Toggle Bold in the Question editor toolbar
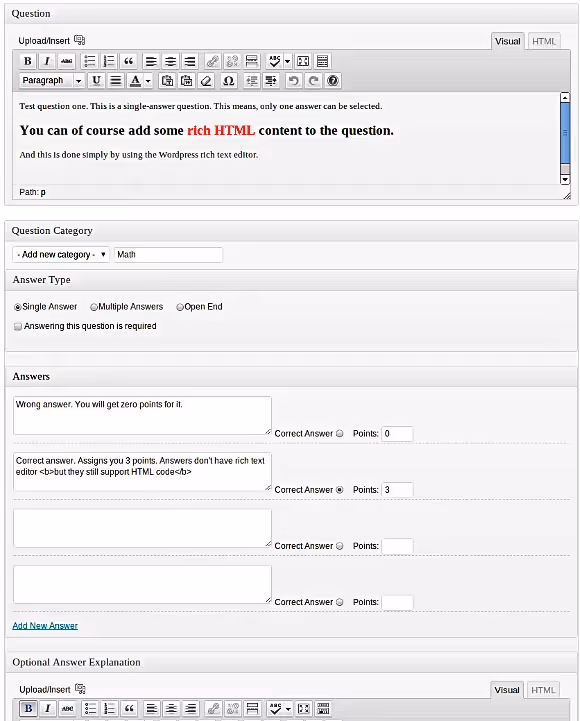Viewport: 580px width, 721px height. [28, 61]
